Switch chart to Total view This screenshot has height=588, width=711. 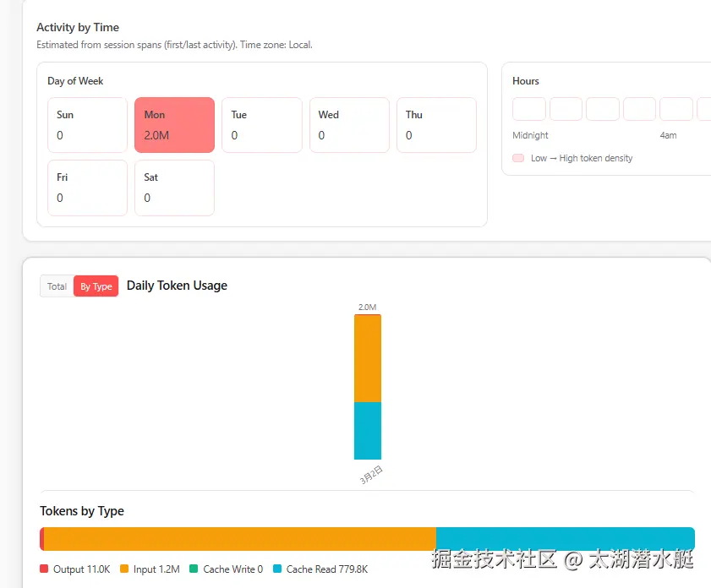coord(57,286)
